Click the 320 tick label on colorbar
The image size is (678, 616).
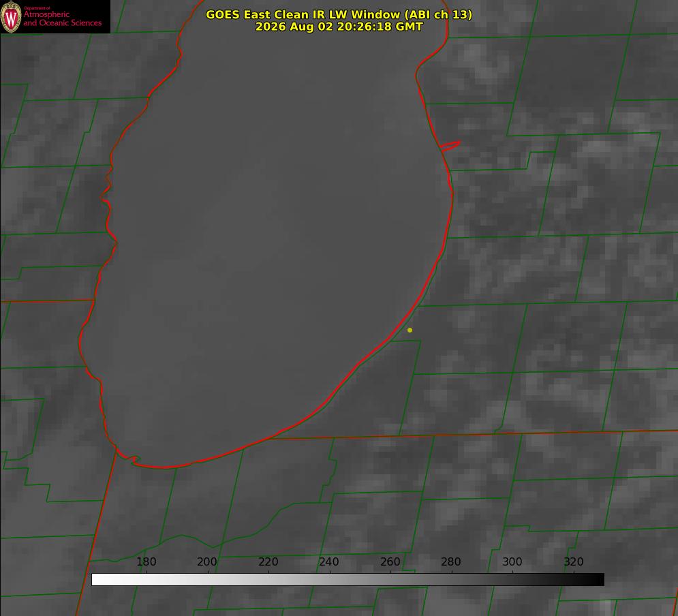(x=574, y=561)
